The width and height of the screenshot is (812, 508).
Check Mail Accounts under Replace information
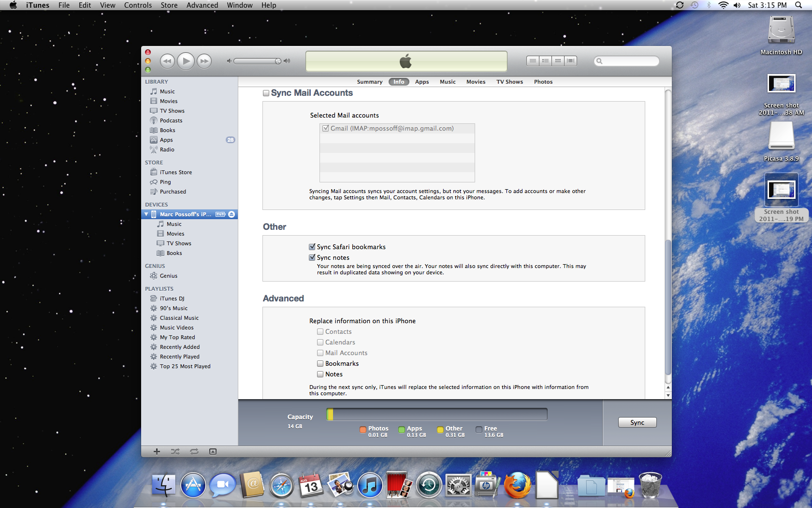tap(320, 353)
